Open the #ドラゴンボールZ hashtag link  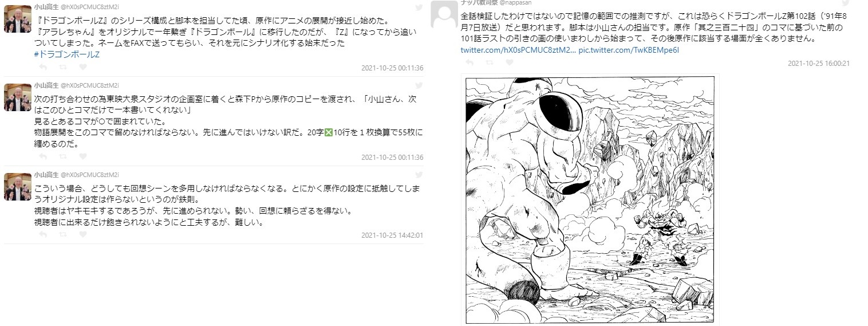click(67, 54)
